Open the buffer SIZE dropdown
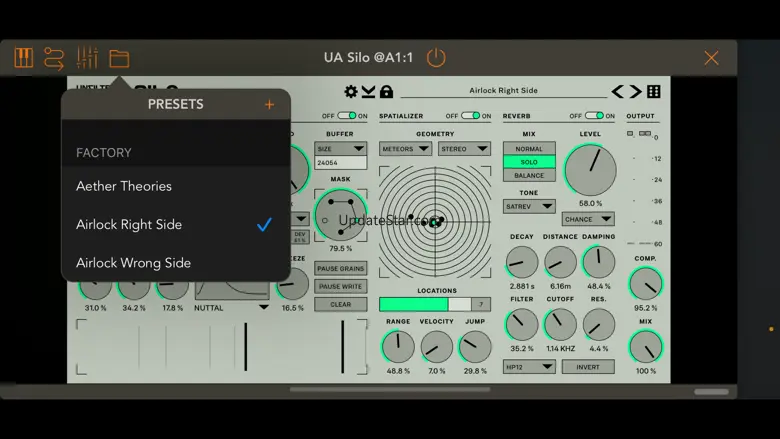This screenshot has width=780, height=439. coord(341,149)
